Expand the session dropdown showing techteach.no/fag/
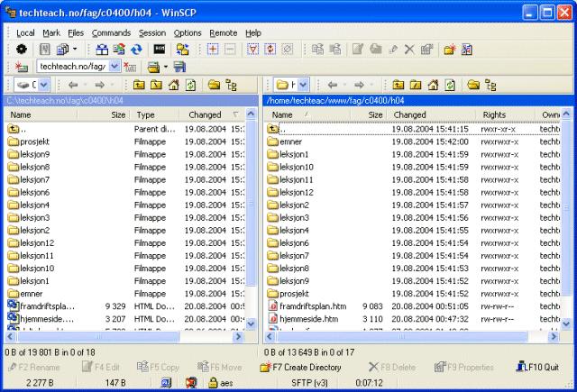 click(x=114, y=66)
